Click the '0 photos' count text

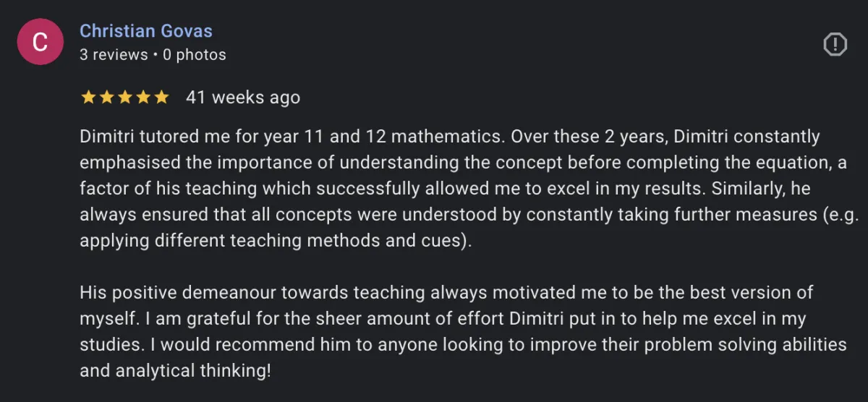pyautogui.click(x=194, y=55)
